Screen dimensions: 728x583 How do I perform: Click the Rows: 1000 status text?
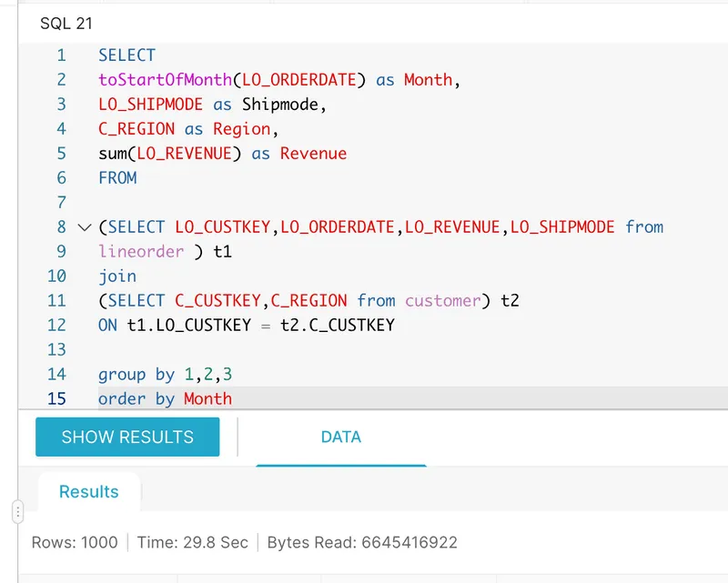[x=75, y=542]
